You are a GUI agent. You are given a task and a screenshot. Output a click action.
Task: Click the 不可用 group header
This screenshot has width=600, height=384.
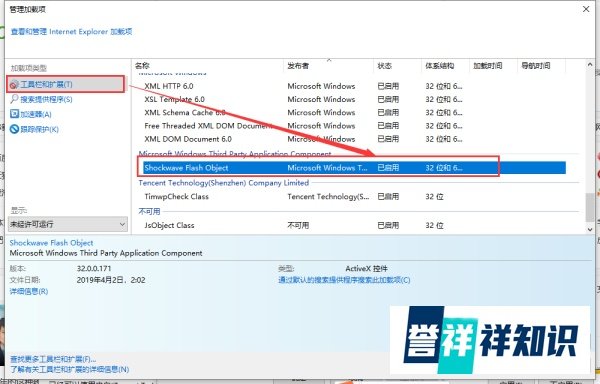(149, 212)
